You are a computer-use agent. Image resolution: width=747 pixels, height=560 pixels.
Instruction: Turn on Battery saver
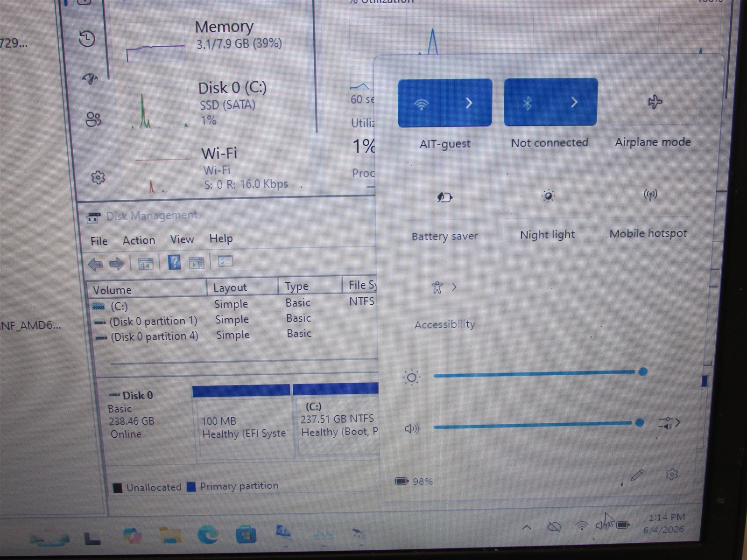444,197
